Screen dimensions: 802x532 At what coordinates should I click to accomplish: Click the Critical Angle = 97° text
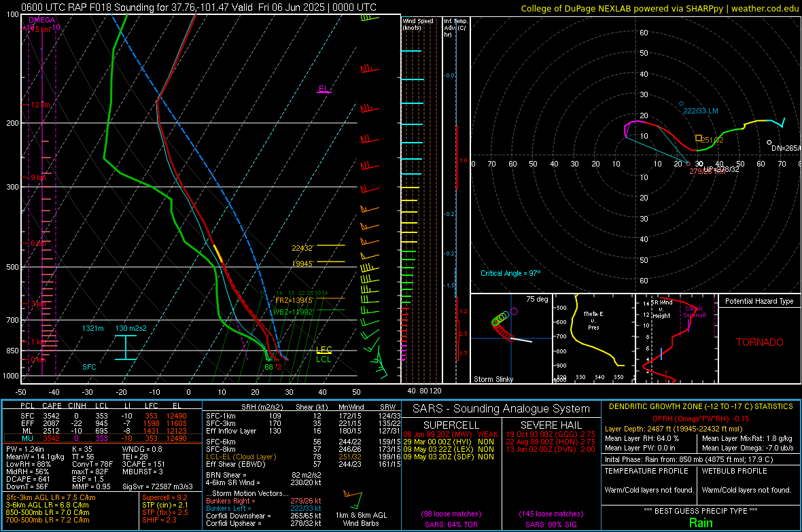point(510,273)
